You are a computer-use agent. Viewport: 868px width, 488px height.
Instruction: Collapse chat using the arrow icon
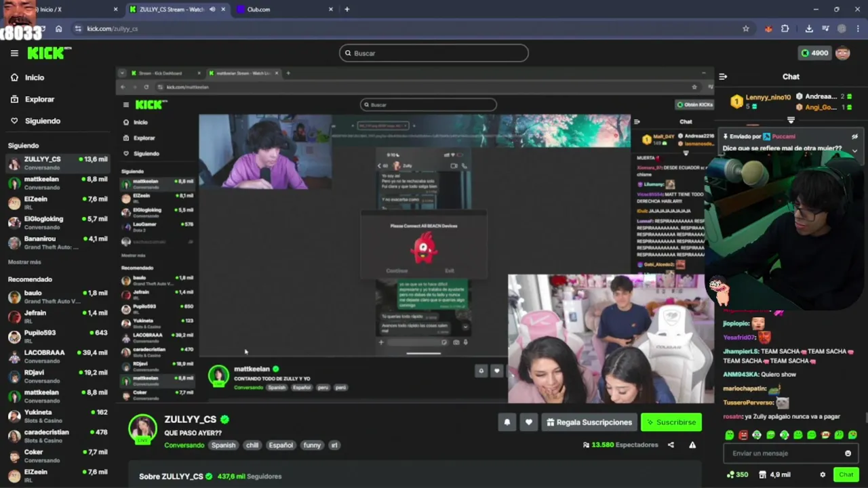click(x=723, y=77)
